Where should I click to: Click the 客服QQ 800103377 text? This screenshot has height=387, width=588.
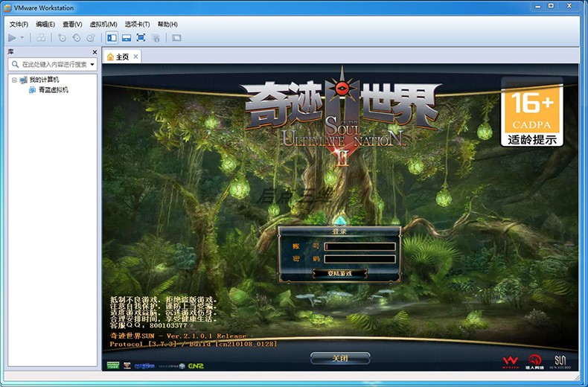tap(148, 325)
